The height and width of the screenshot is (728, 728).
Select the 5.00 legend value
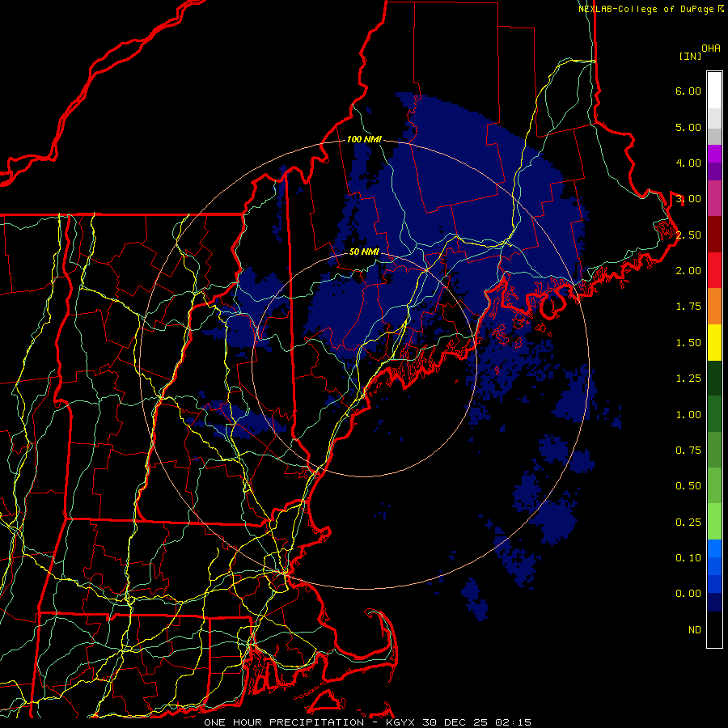click(688, 127)
